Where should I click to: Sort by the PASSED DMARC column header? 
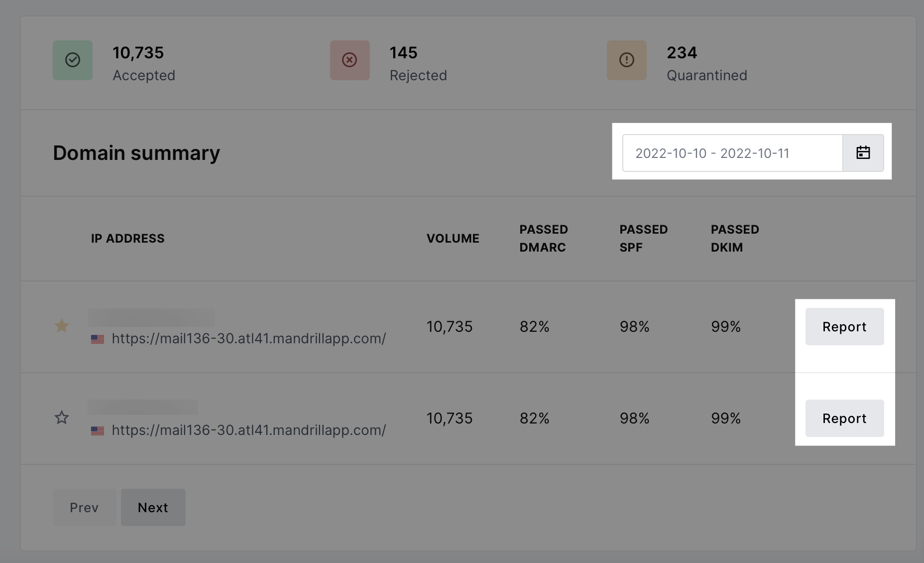[x=544, y=239]
